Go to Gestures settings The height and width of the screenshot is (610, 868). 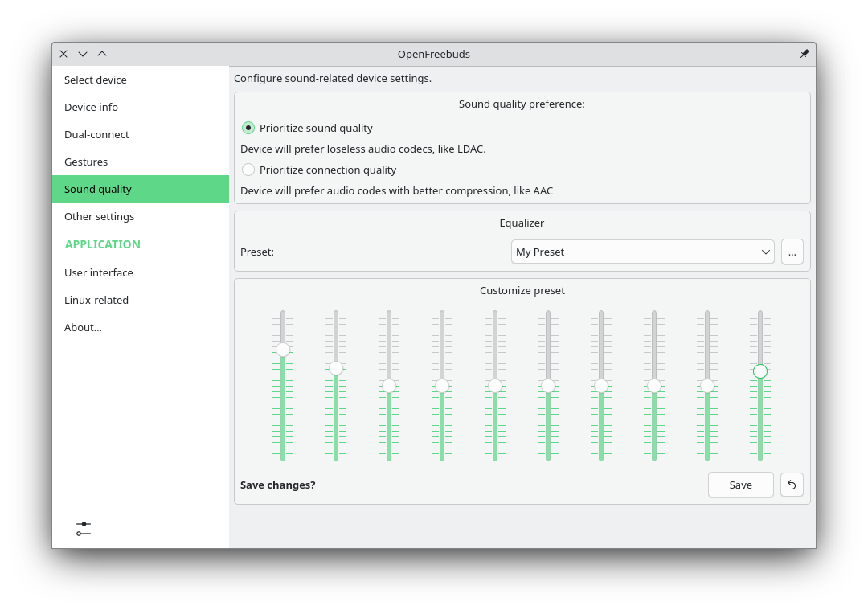coord(86,162)
